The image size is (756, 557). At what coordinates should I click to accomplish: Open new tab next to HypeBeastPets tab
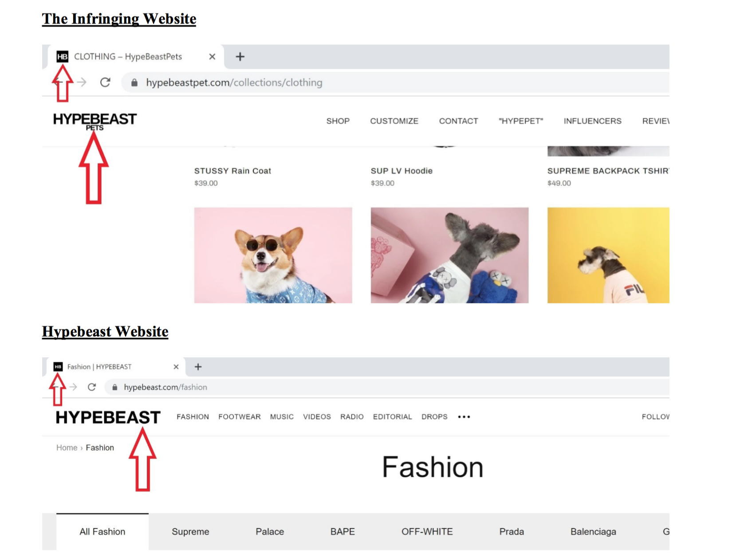[x=240, y=57]
